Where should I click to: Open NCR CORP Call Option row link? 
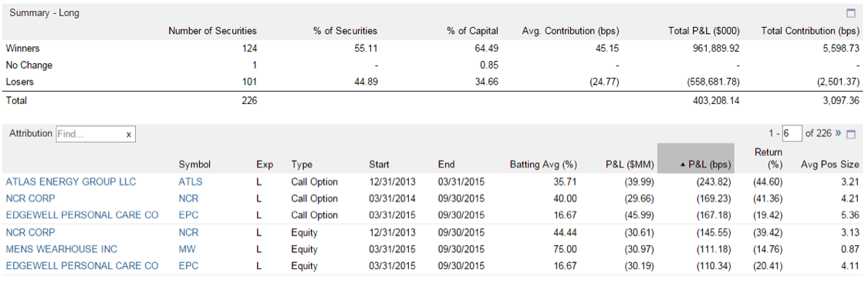(x=30, y=198)
